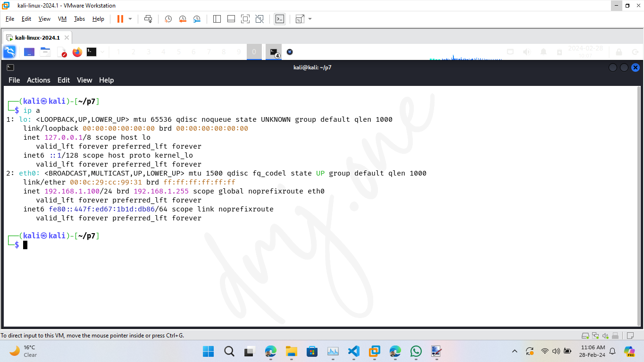Open Kali notifications bell icon
Viewport: 644px width, 362px height.
(x=544, y=52)
